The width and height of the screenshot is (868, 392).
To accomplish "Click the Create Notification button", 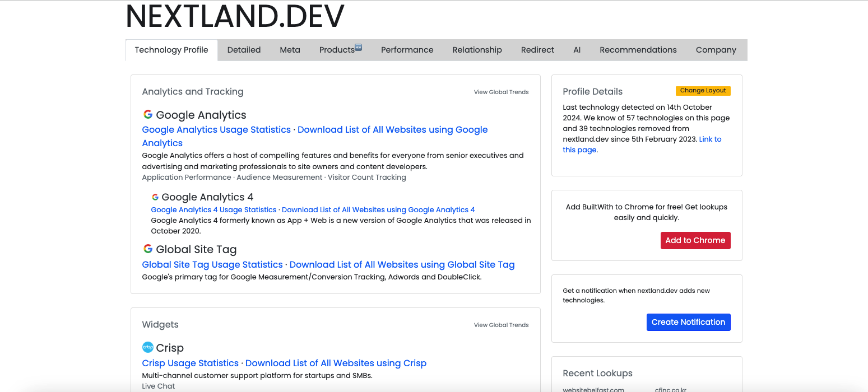I will pyautogui.click(x=688, y=322).
